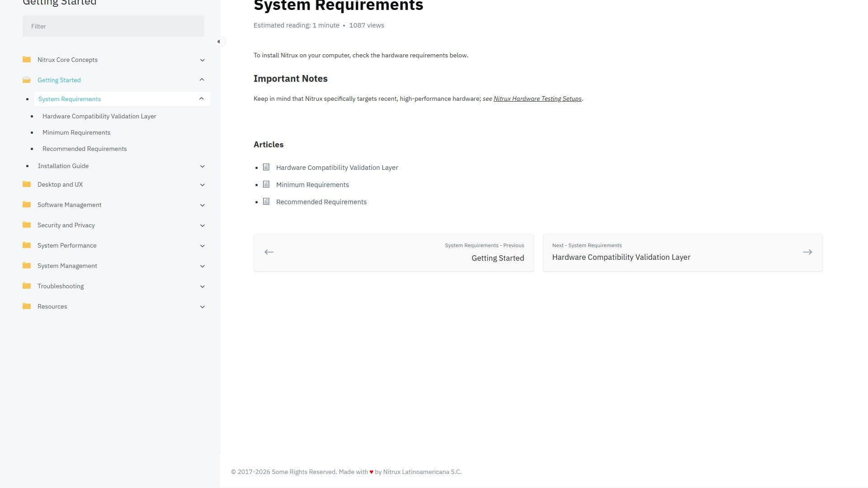
Task: Select System Requirements sidebar entry
Action: 70,99
